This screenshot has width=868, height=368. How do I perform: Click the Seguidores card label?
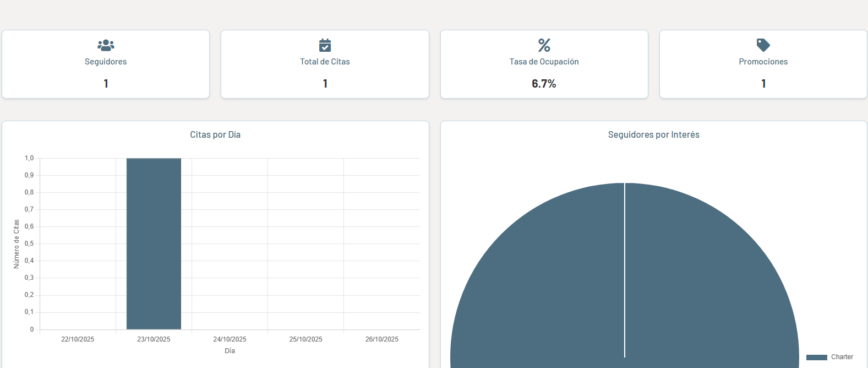coord(106,62)
